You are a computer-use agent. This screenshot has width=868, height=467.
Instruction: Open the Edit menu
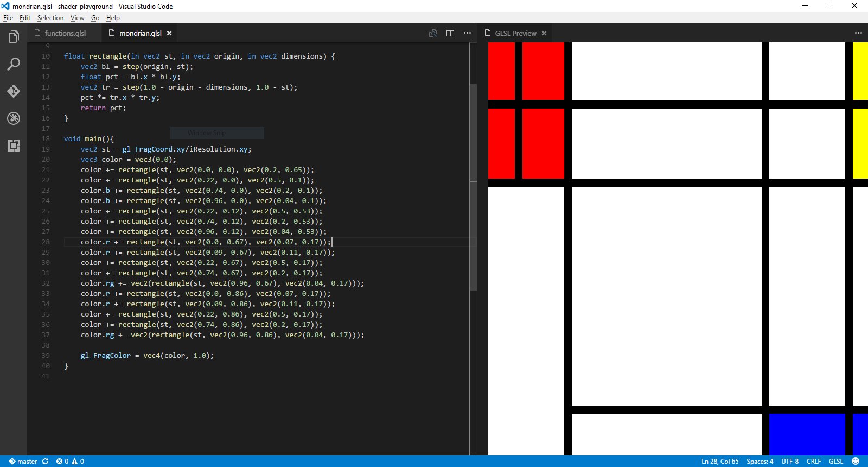[25, 18]
